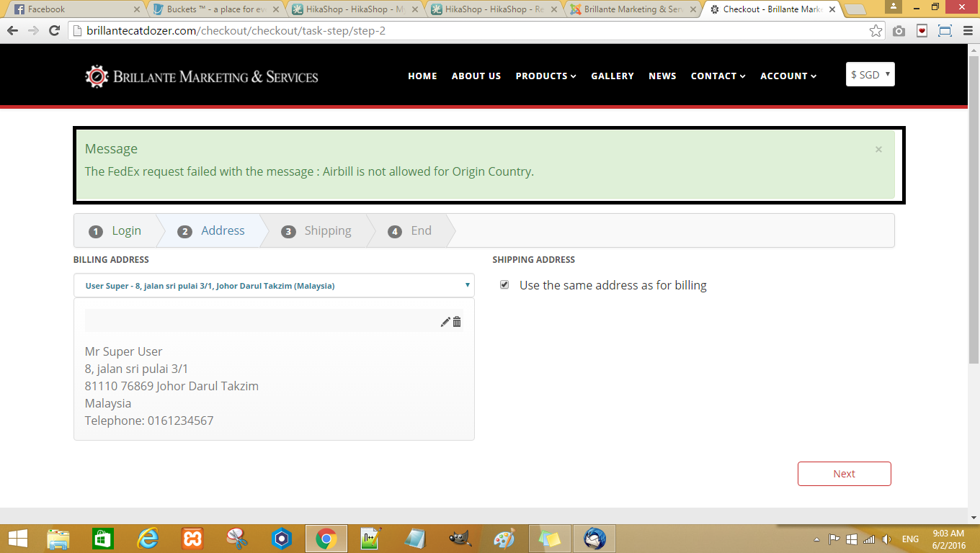The height and width of the screenshot is (553, 980).
Task: Dismiss the FedEx error message
Action: 878,150
